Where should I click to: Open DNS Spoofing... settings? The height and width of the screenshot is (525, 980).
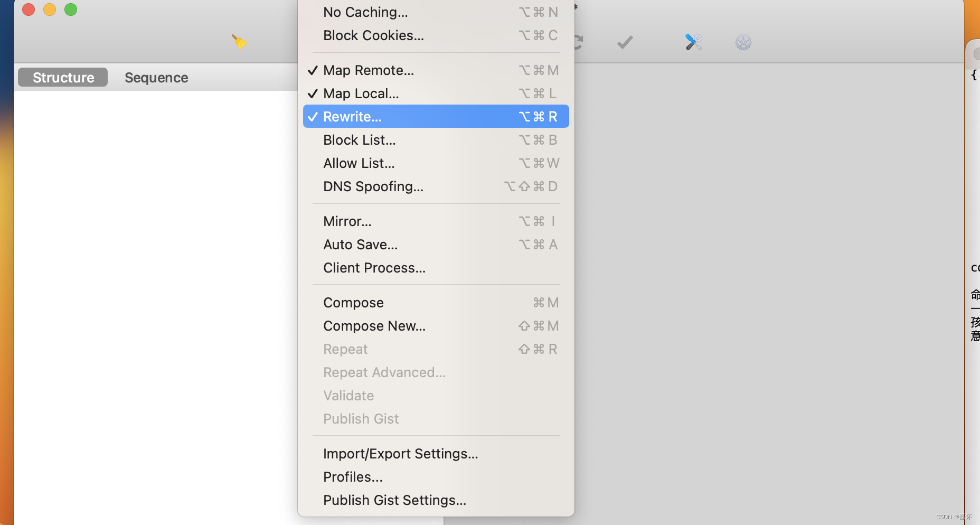point(436,186)
